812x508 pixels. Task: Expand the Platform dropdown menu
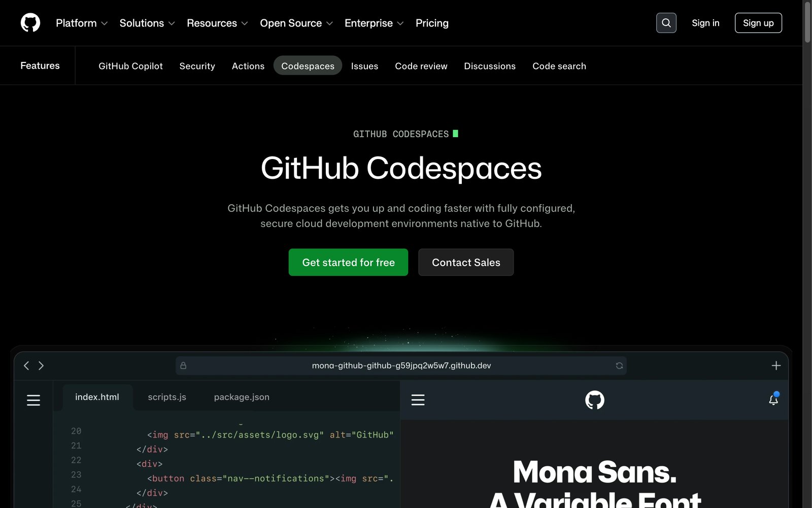82,23
